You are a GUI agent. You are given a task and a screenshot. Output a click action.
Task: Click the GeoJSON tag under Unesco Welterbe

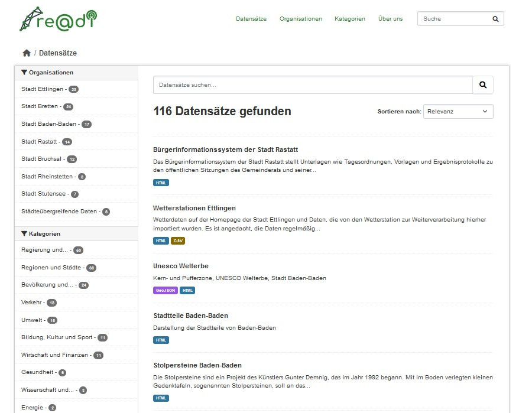165,291
